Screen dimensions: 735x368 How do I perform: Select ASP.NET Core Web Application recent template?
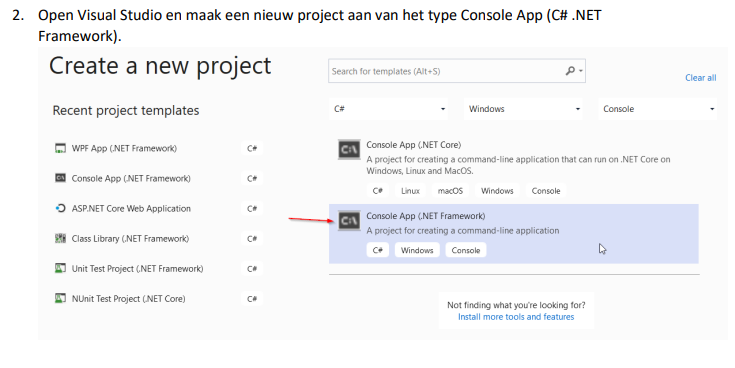pos(131,209)
